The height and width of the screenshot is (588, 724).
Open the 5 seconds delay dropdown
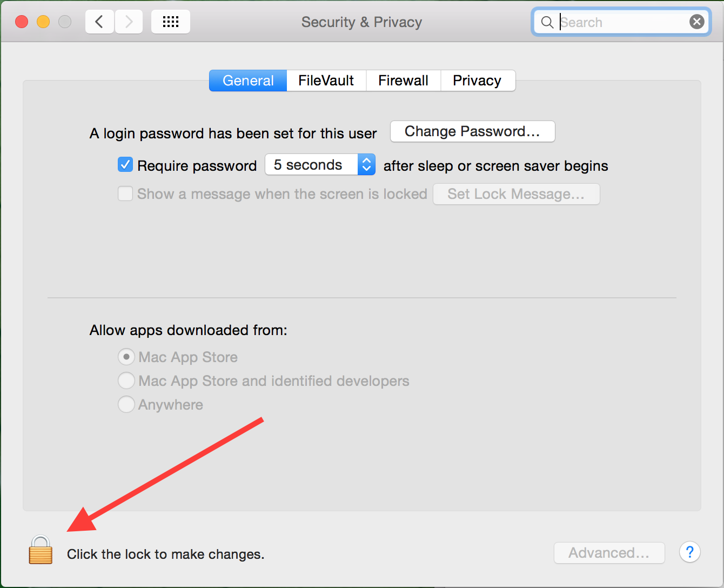320,164
